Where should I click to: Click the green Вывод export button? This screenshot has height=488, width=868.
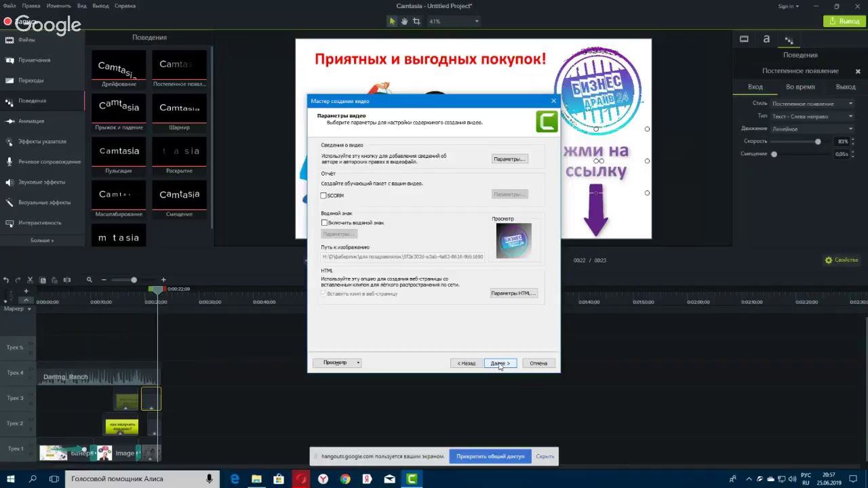[844, 21]
